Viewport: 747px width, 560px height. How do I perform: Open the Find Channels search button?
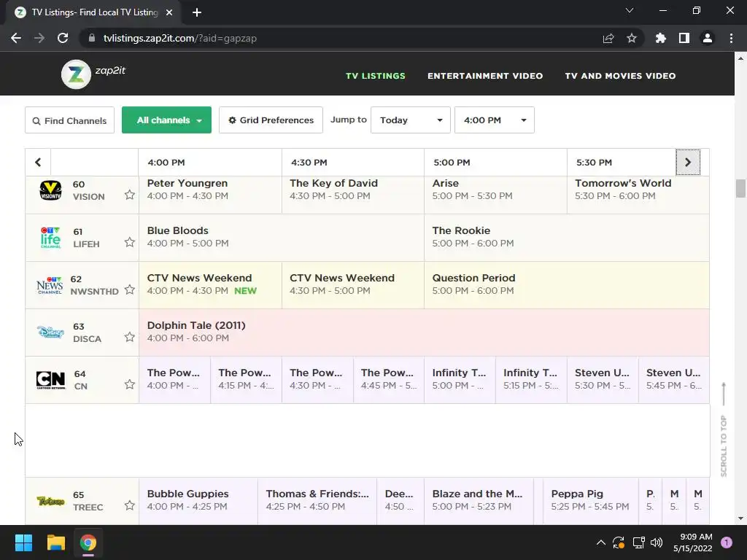pyautogui.click(x=69, y=120)
